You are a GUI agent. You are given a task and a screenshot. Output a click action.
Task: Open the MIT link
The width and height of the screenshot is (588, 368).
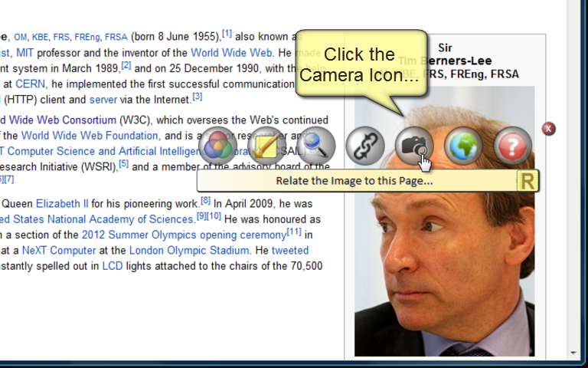24,53
